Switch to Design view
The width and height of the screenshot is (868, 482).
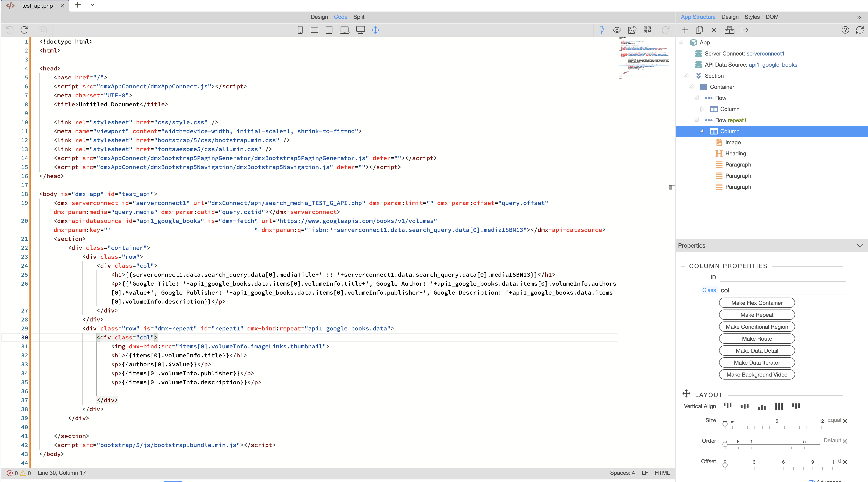(319, 17)
